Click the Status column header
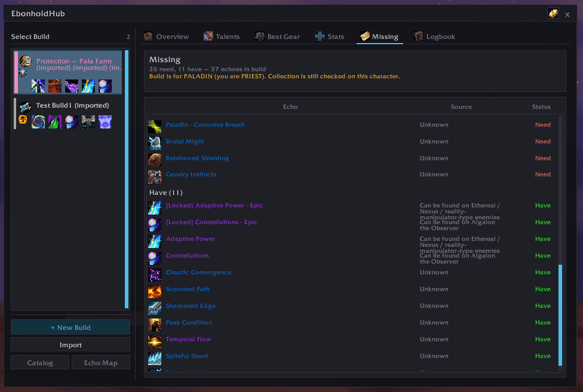Image resolution: width=583 pixels, height=392 pixels. pyautogui.click(x=541, y=107)
